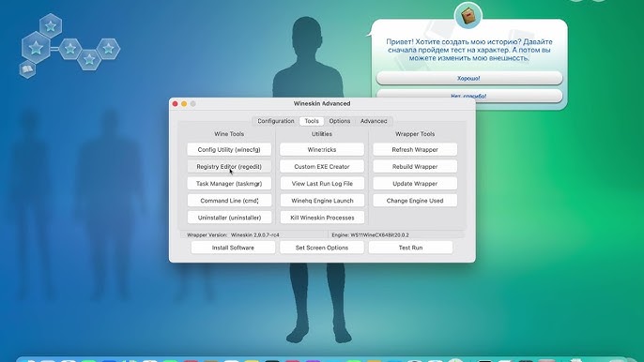Viewport: 644px width, 362px height.
Task: Click the Хорошо! button in game dialog
Action: [x=469, y=78]
